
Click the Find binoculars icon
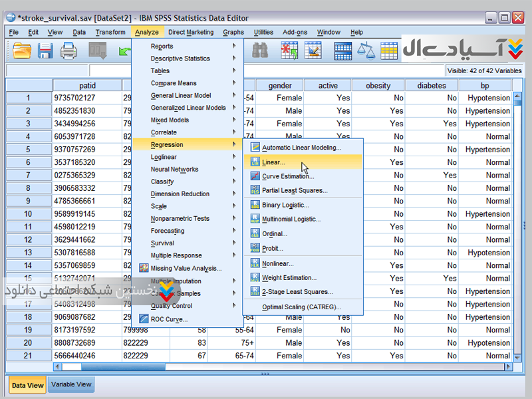(x=259, y=51)
